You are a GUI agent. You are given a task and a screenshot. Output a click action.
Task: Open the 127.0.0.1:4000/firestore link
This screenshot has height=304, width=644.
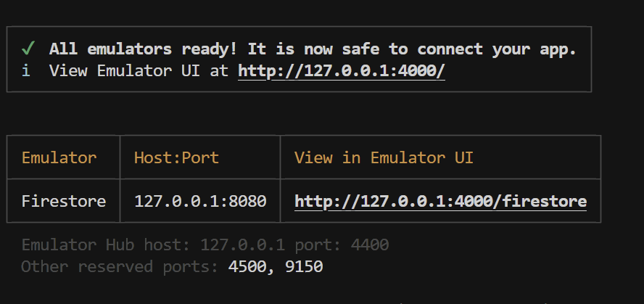click(440, 200)
